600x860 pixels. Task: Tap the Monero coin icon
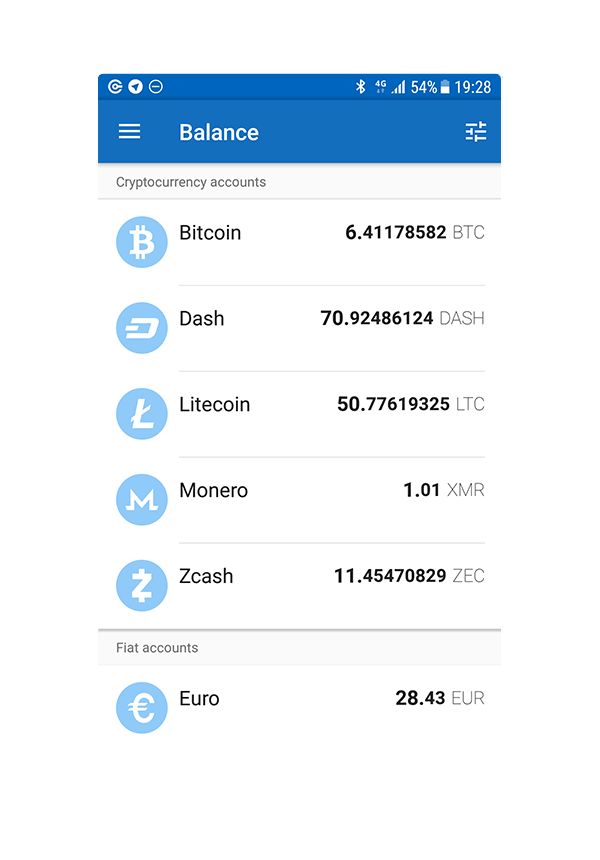[x=141, y=500]
